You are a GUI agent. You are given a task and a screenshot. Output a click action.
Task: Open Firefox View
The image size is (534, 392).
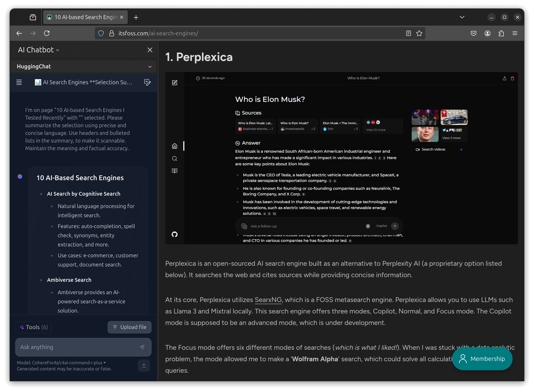pos(33,17)
